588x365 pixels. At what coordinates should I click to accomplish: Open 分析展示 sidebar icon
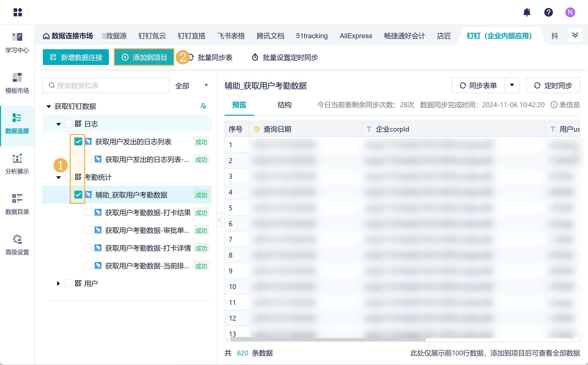(17, 164)
